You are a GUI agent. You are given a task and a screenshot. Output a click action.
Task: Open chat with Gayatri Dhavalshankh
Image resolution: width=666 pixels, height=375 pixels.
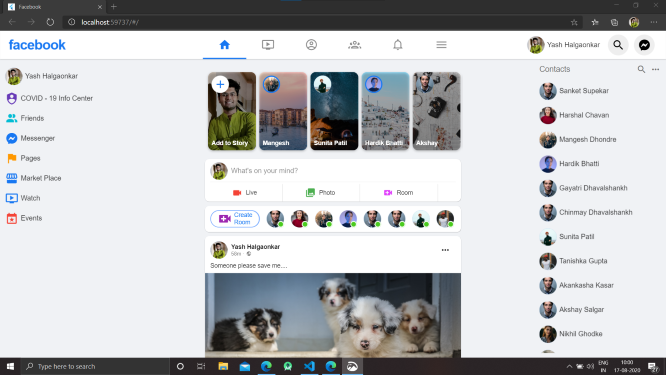point(583,188)
